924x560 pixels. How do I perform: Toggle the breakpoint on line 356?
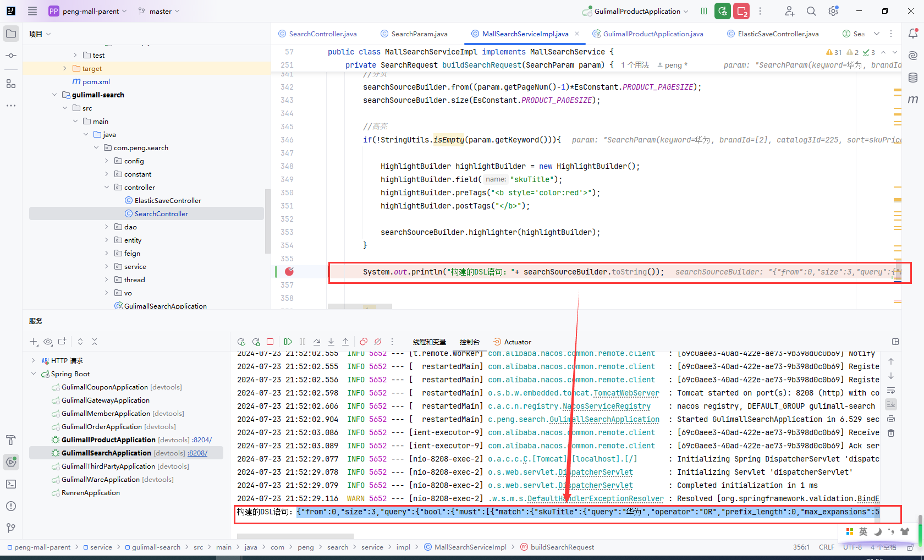coord(289,272)
